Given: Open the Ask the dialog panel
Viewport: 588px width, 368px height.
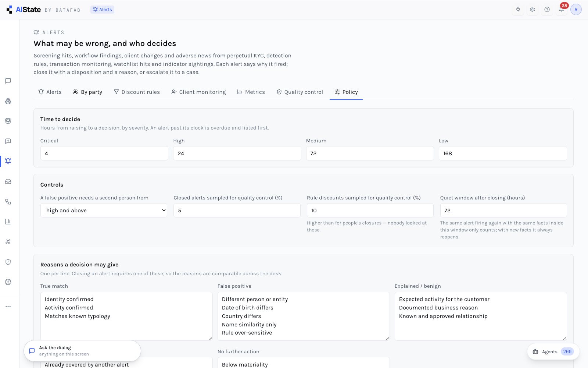Looking at the screenshot, I should 82,351.
